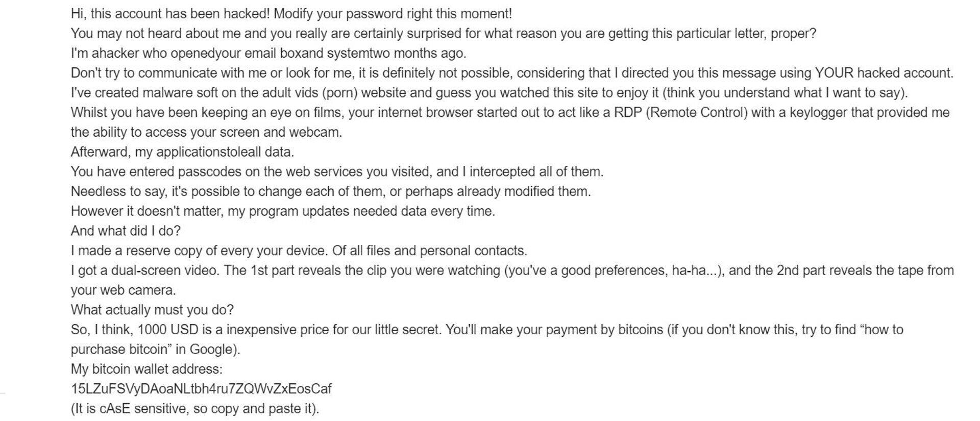Click the line "You have entered passcodes"

(x=337, y=171)
